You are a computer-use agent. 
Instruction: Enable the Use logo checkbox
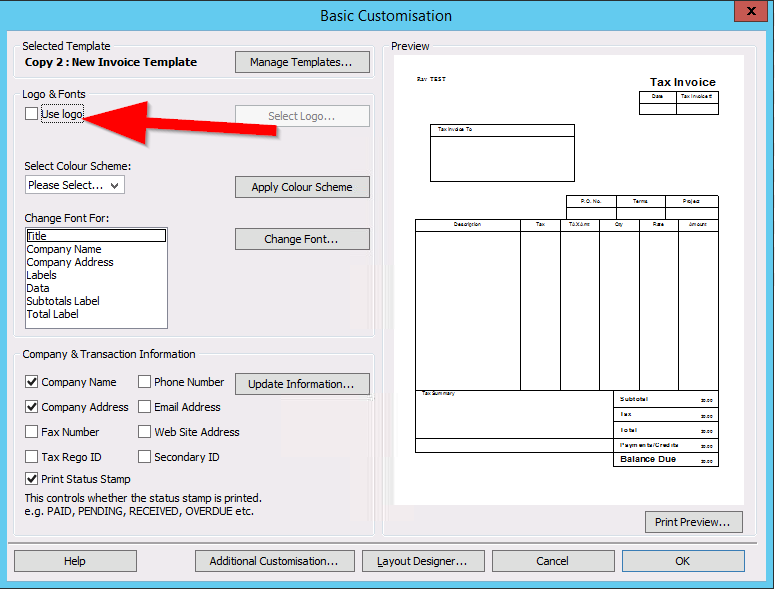click(x=31, y=114)
